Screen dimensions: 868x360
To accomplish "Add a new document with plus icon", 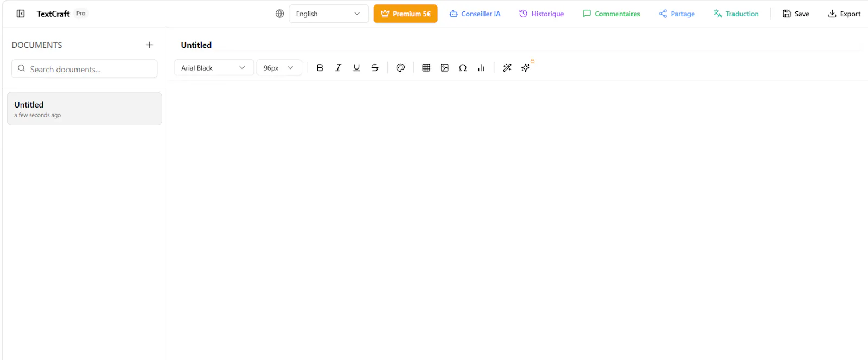I will click(150, 45).
